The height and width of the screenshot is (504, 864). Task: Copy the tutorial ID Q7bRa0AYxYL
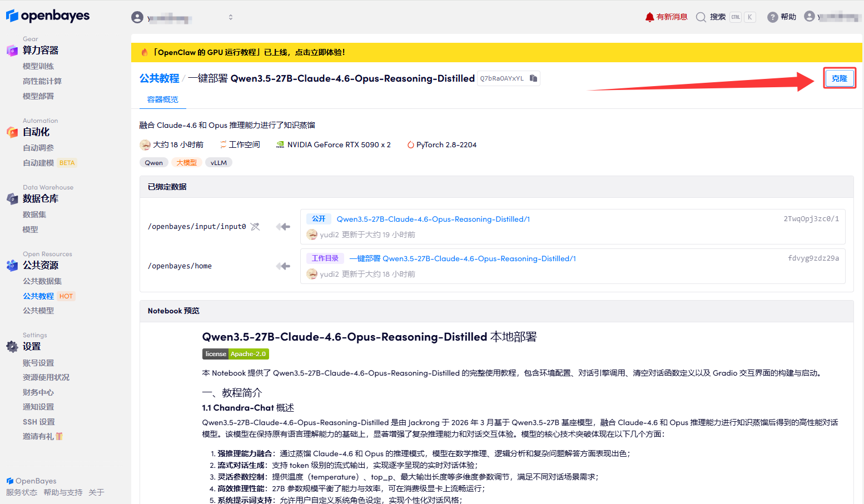coord(533,78)
